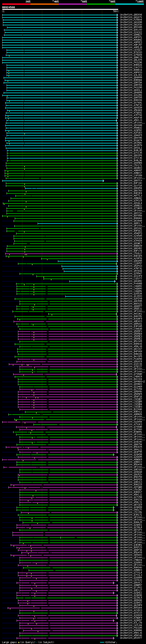Select hit UniRef100_Q41698
The height and width of the screenshot is (644, 146).
(x=131, y=22)
